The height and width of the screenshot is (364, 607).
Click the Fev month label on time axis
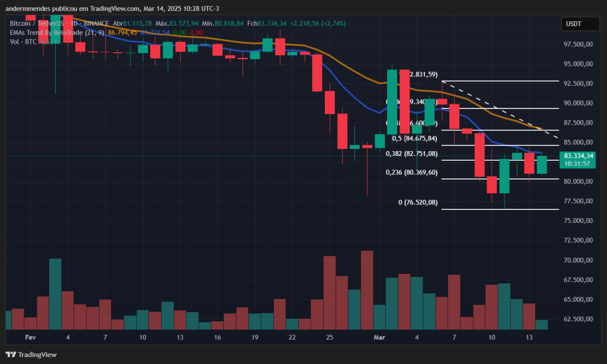click(x=31, y=337)
